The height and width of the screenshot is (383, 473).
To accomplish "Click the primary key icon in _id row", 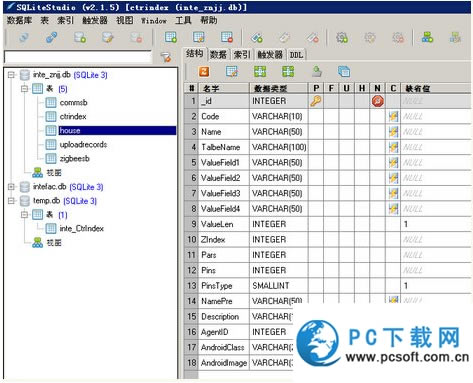I will point(316,101).
